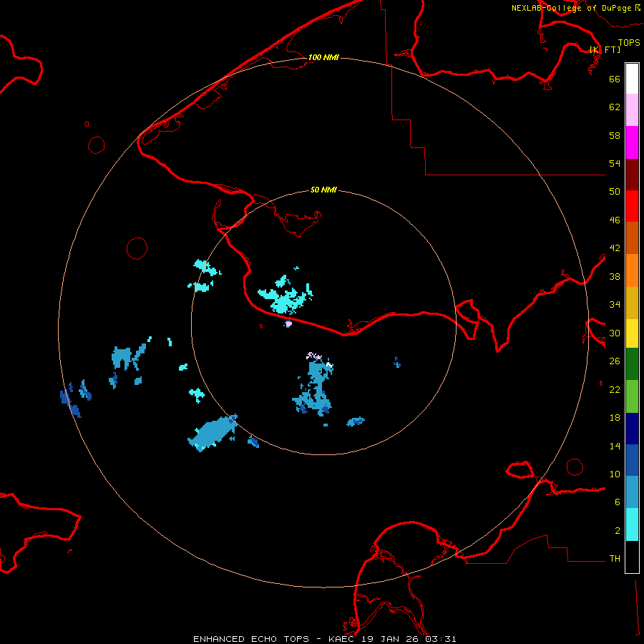Screen dimensions: 644x644
Task: Select the dark orange legend band above 42
Action: click(x=632, y=238)
